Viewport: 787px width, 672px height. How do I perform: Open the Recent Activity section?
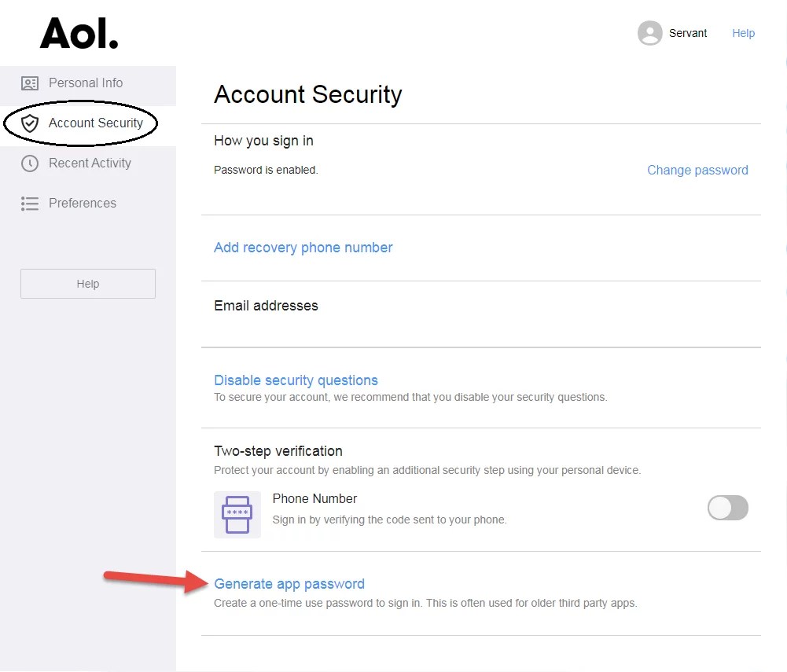tap(89, 163)
